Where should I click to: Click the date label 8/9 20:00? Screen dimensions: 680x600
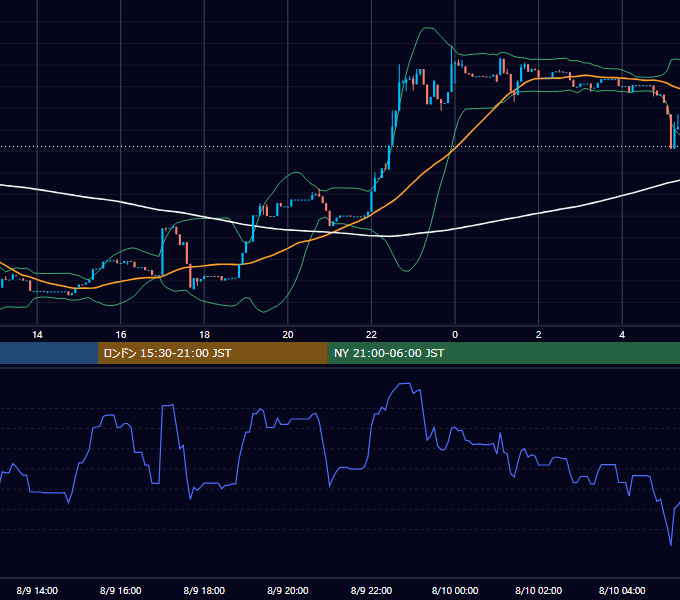click(x=288, y=590)
